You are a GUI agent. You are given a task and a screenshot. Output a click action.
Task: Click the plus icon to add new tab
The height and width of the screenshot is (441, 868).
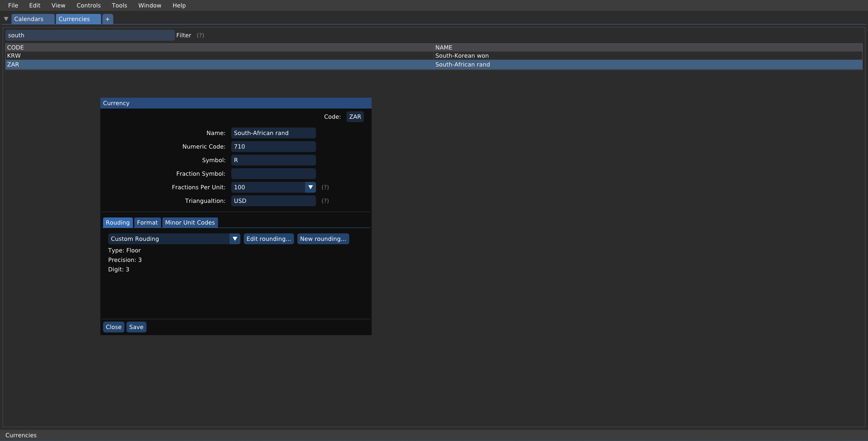[x=107, y=19]
